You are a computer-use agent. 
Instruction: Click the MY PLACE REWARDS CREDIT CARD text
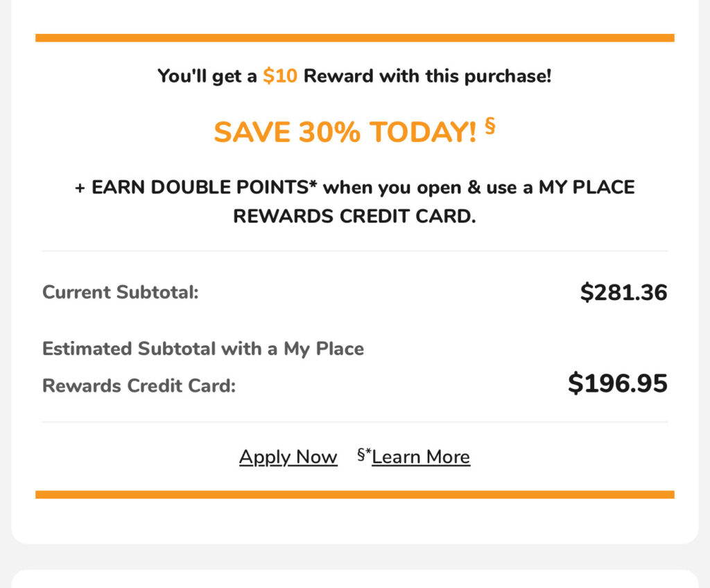click(355, 216)
